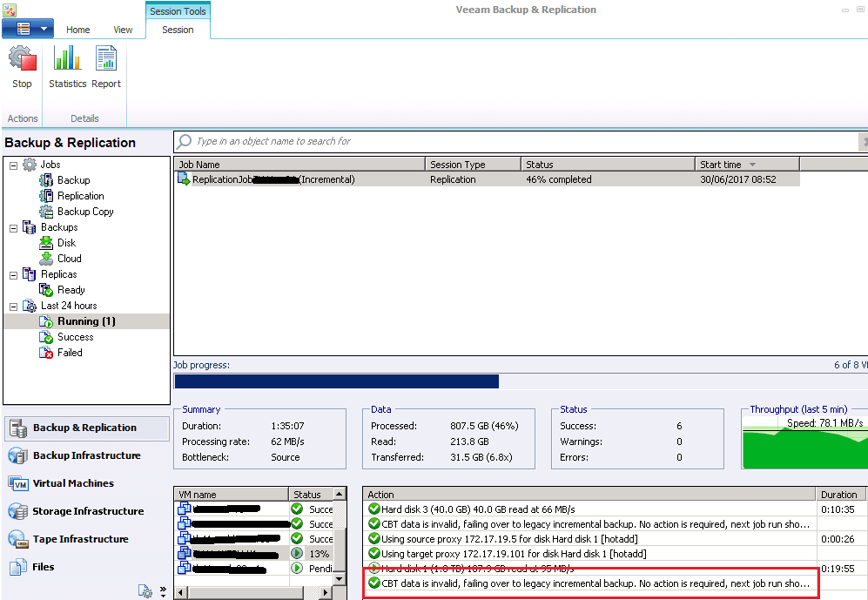Select the VM row at 13% status
This screenshot has width=868, height=600.
[254, 554]
